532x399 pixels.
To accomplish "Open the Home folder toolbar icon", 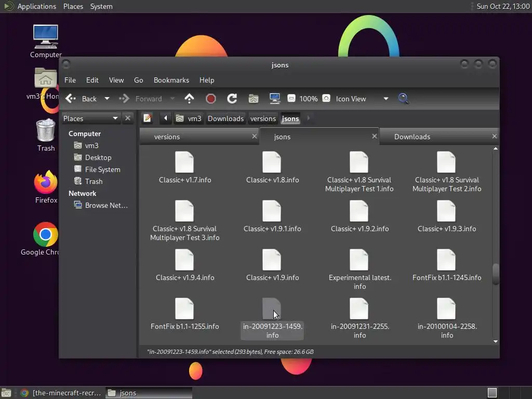I will point(254,99).
